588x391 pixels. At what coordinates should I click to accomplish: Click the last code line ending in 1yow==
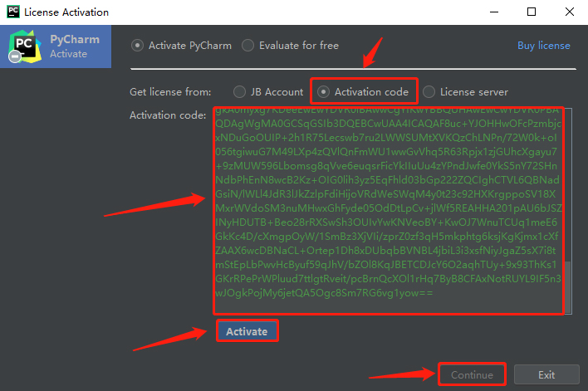324,293
